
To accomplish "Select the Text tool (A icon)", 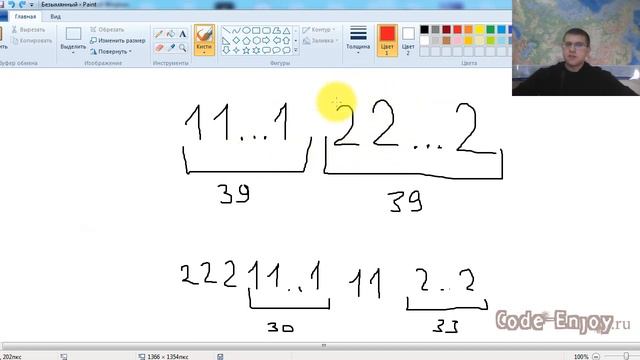I will (x=182, y=34).
